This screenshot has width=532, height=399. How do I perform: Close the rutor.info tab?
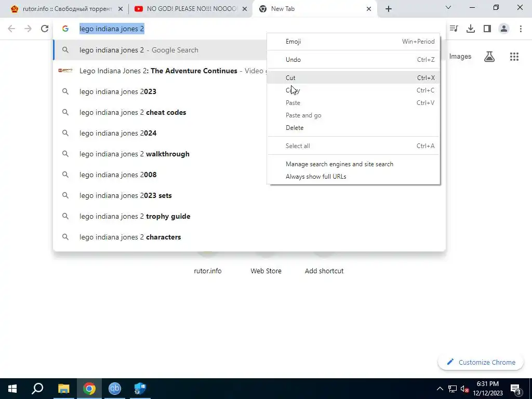[x=121, y=9]
